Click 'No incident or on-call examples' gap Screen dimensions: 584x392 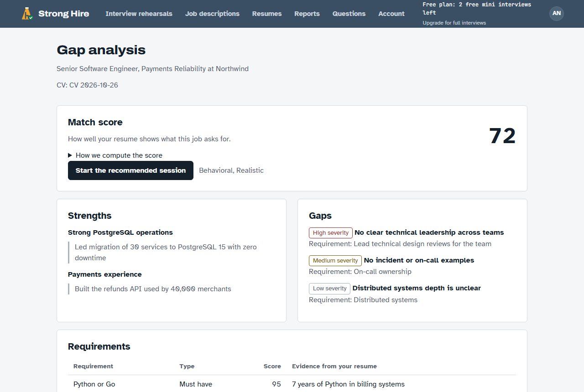click(x=419, y=260)
